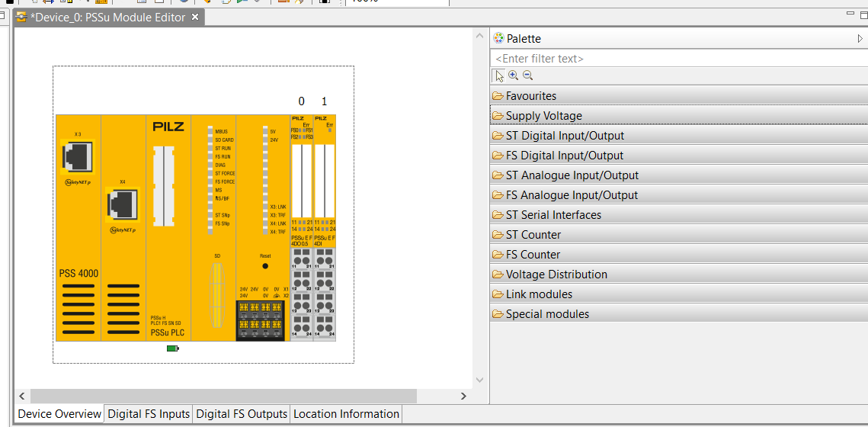Image resolution: width=868 pixels, height=427 pixels.
Task: Click the zoom out magnifier icon
Action: pos(527,75)
